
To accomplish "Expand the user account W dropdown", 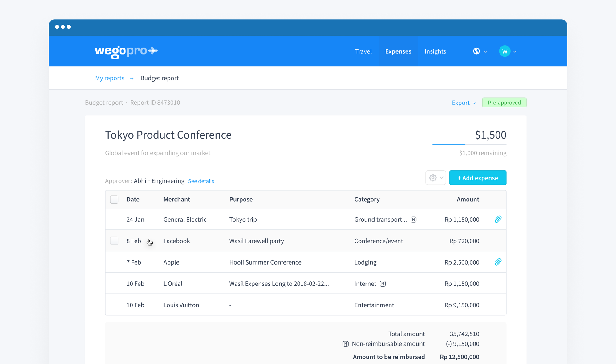I will click(515, 51).
